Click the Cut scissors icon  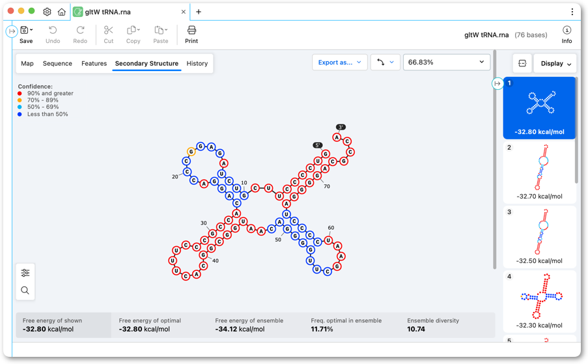click(x=108, y=30)
